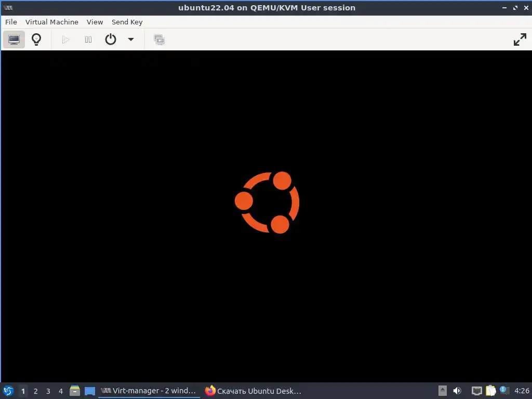532x399 pixels.
Task: Show the graphical console view
Action: point(14,39)
